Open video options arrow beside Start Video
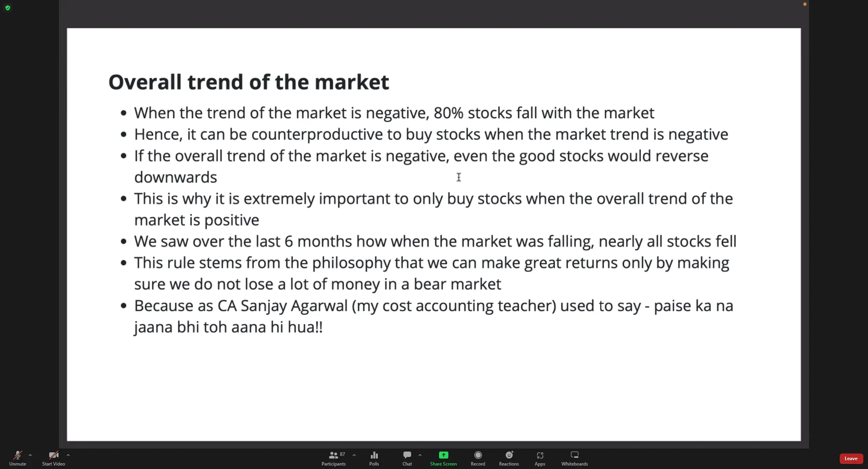Screen dimensions: 868x469 point(68,455)
